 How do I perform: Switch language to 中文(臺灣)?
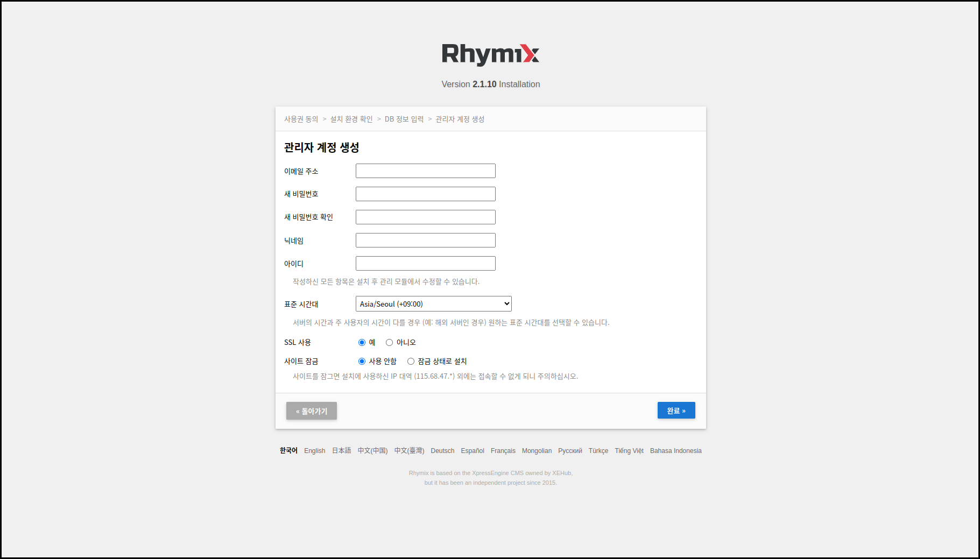410,451
